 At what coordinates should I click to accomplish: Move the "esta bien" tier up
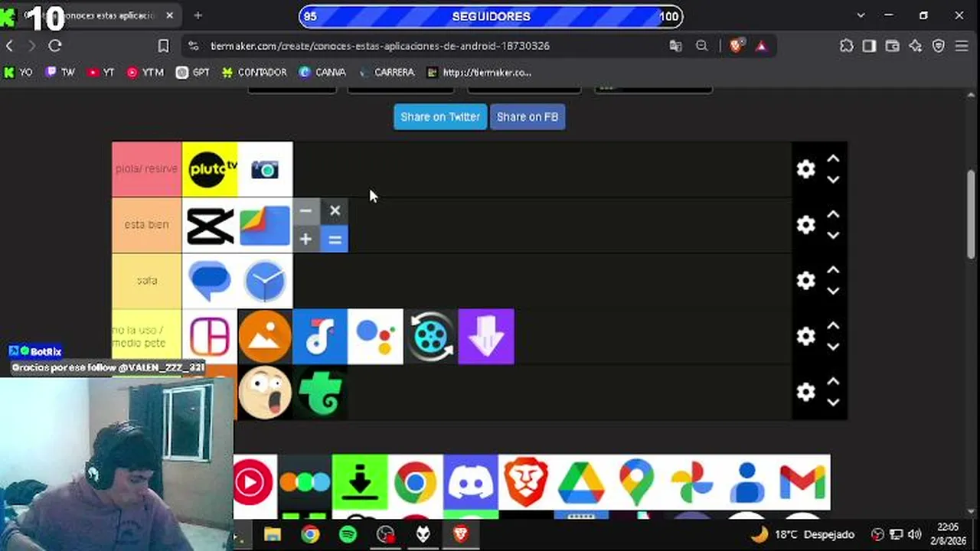833,215
